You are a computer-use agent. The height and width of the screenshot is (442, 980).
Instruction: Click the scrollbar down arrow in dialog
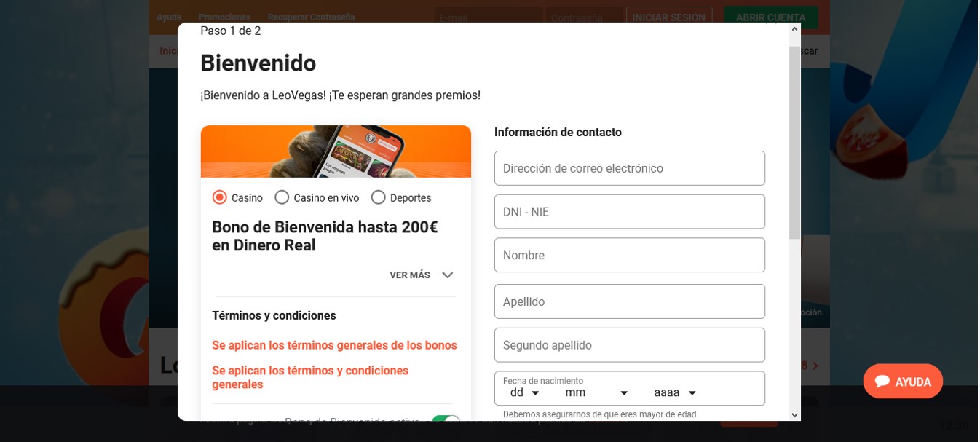tap(794, 414)
